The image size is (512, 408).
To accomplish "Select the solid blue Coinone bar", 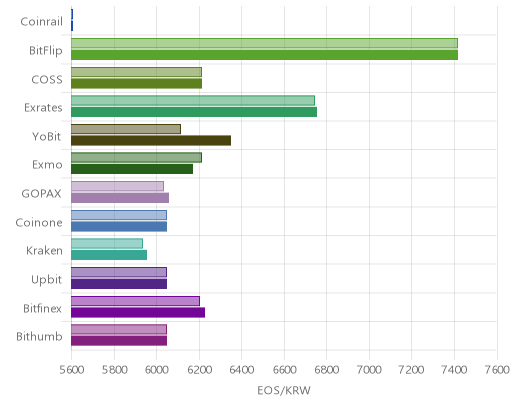I will [x=119, y=227].
